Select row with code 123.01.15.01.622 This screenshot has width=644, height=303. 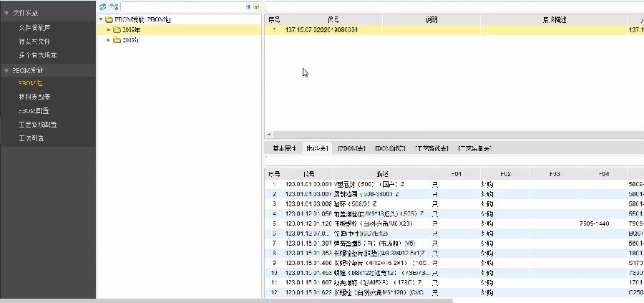point(454,293)
